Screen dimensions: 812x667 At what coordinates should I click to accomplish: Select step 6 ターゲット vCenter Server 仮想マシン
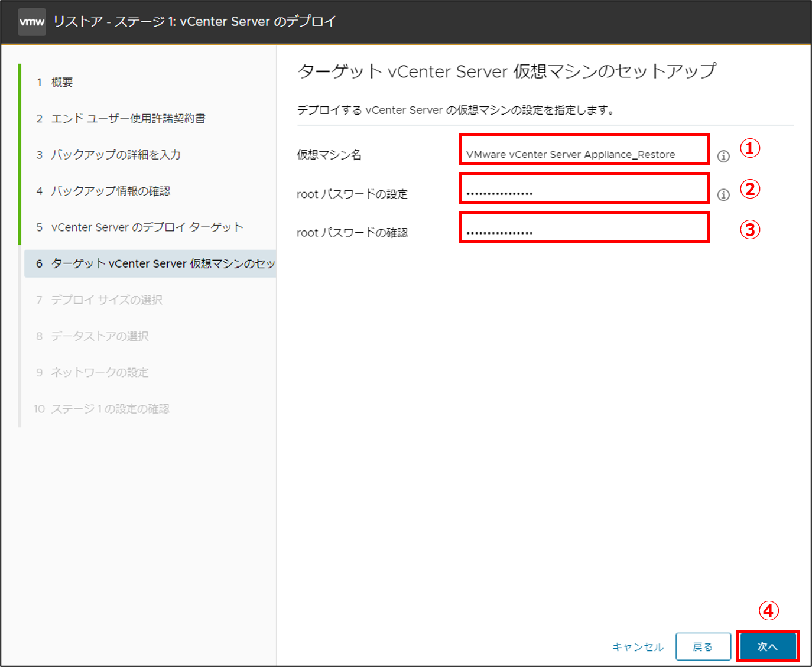(x=150, y=263)
